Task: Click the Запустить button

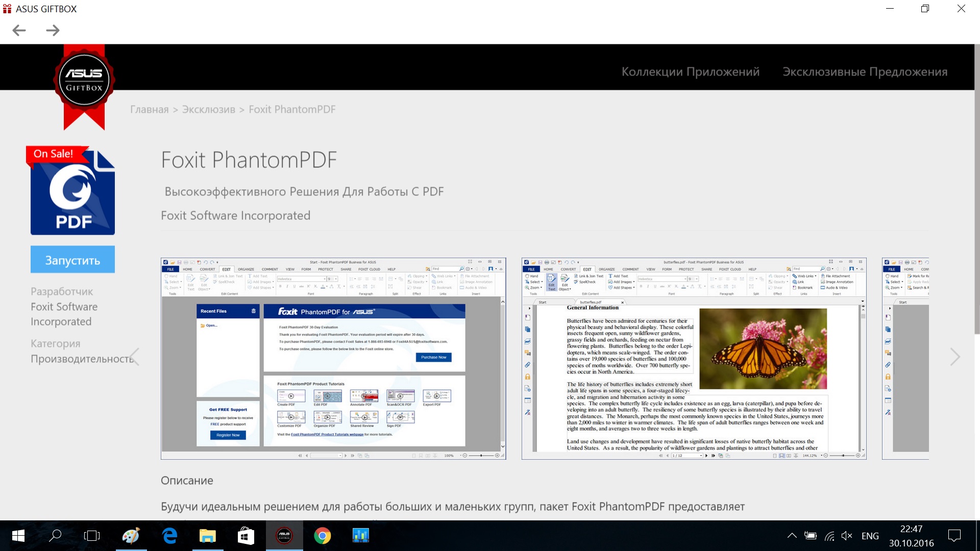Action: tap(72, 260)
